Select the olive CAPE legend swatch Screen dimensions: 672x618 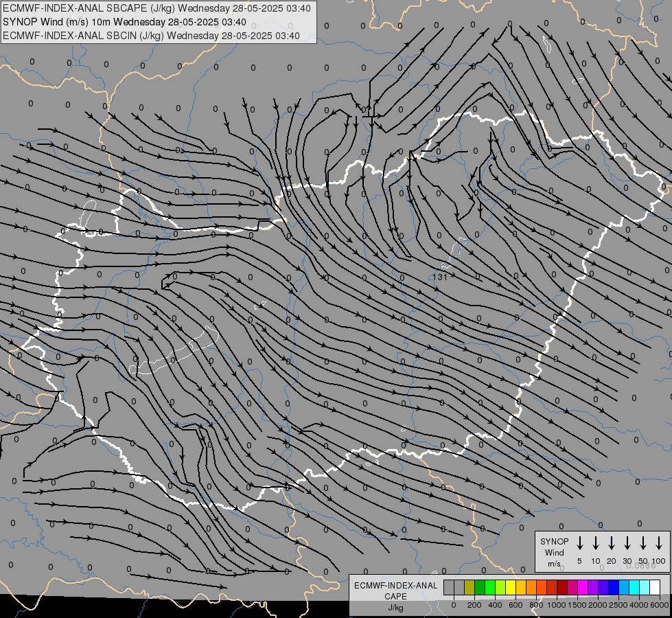tap(470, 588)
